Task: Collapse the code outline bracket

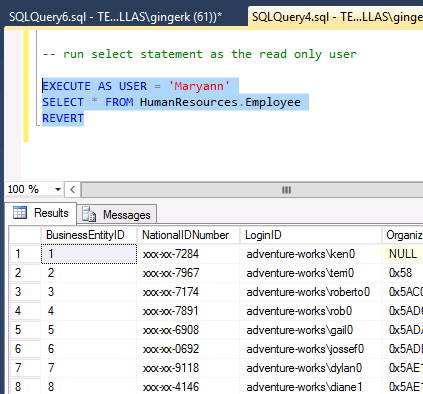Action: click(x=37, y=78)
